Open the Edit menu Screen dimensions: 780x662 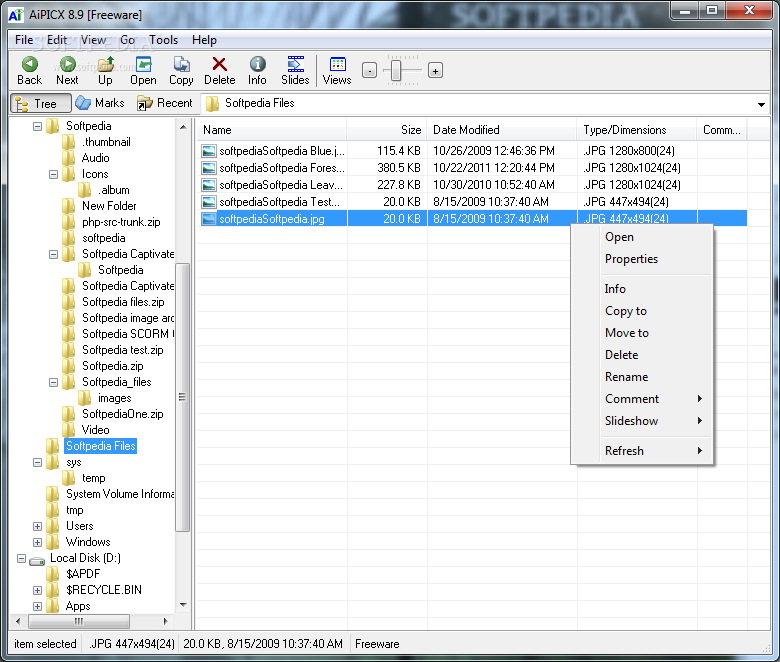tap(57, 40)
